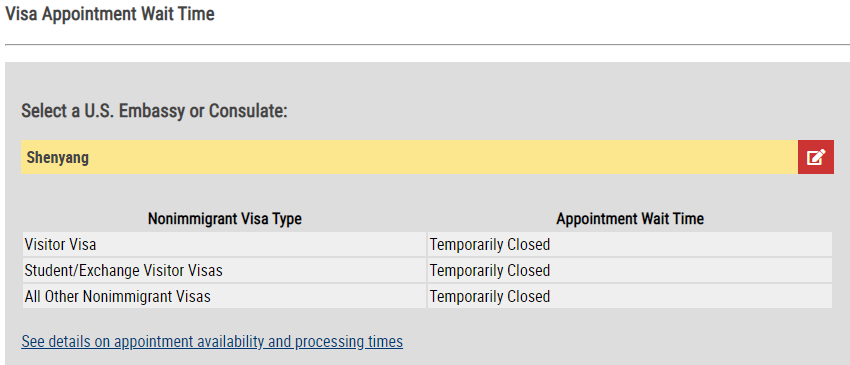Click the Visa Appointment Wait Time heading

110,14
